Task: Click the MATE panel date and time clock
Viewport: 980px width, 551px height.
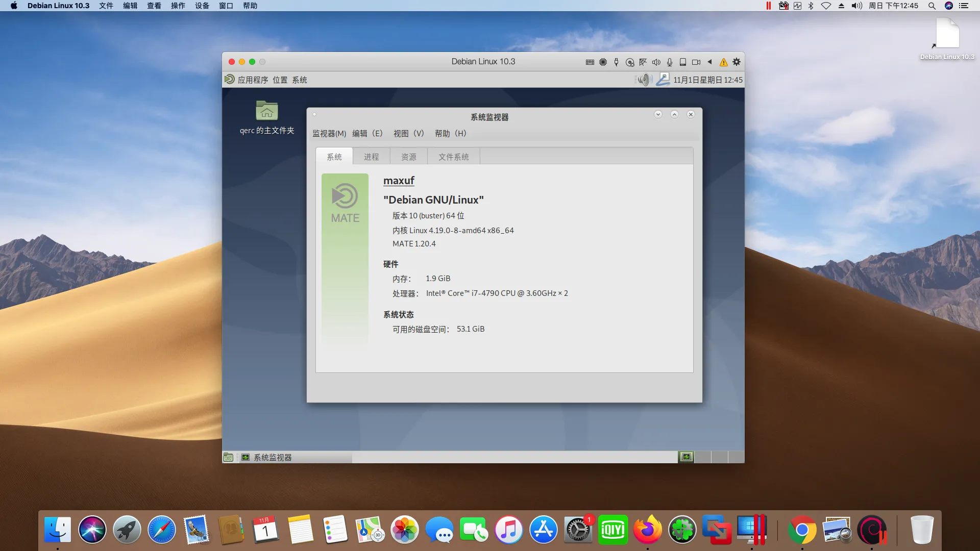Action: 708,80
